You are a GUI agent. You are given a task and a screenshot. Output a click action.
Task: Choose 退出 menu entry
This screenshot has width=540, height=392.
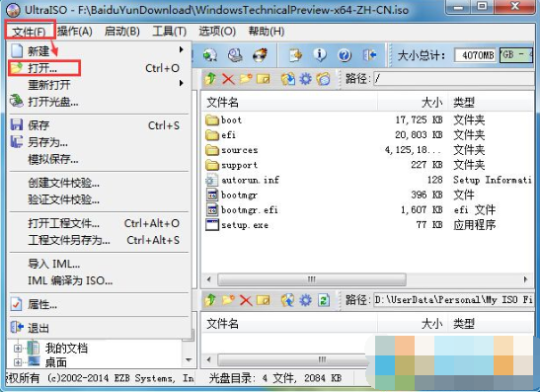click(99, 328)
